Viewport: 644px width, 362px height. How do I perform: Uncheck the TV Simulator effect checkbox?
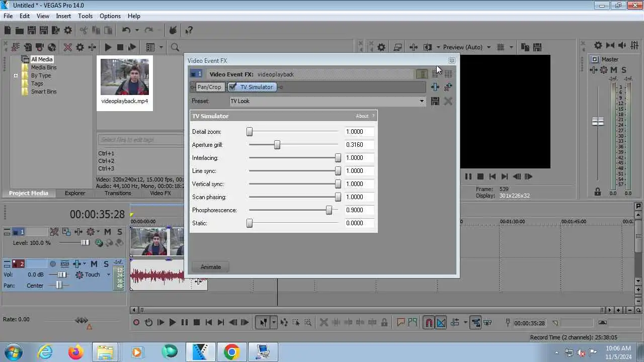(x=232, y=87)
